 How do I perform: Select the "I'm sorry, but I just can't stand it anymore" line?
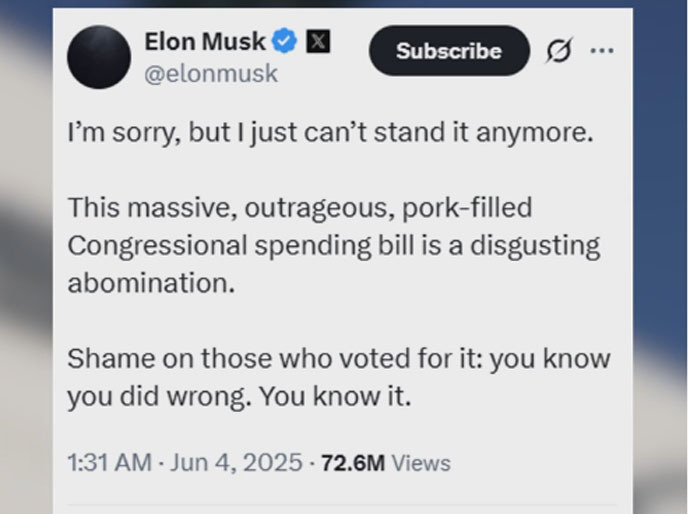tap(330, 132)
